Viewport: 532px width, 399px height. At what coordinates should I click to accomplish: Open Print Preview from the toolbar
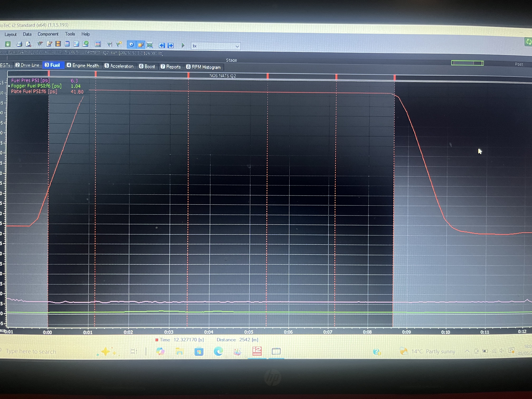point(29,44)
